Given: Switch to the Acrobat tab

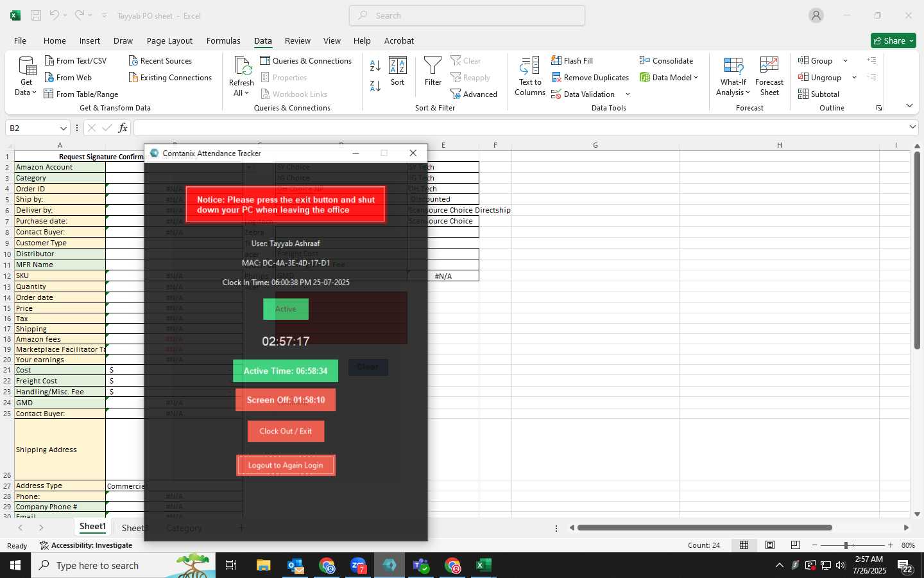Looking at the screenshot, I should (x=399, y=40).
